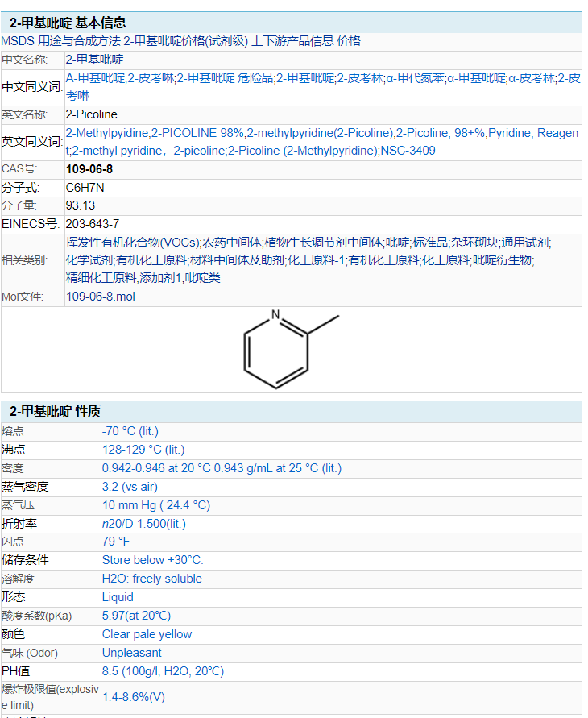
Task: Click melting point value -70 °C (lit.)
Action: tap(130, 431)
